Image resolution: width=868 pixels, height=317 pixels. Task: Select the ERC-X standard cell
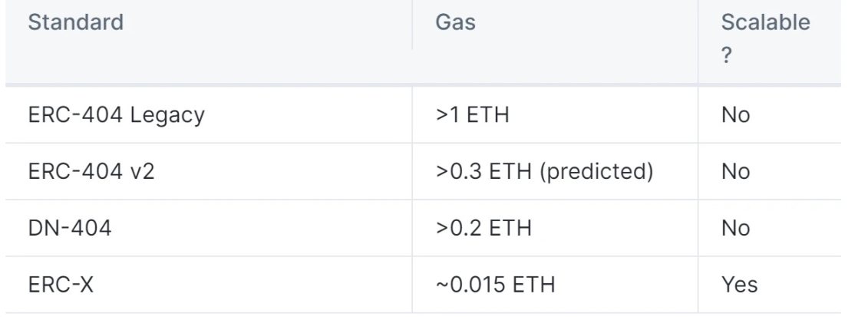pos(61,285)
